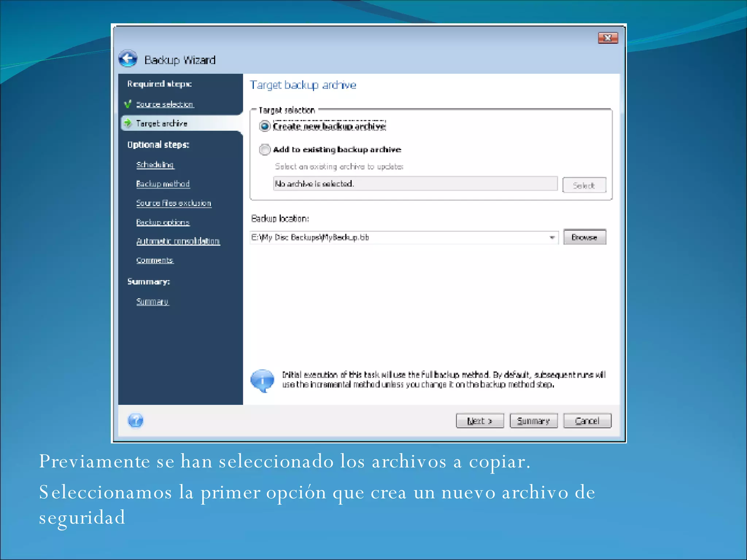Click the Select archive button
This screenshot has height=560, width=747.
tap(584, 185)
